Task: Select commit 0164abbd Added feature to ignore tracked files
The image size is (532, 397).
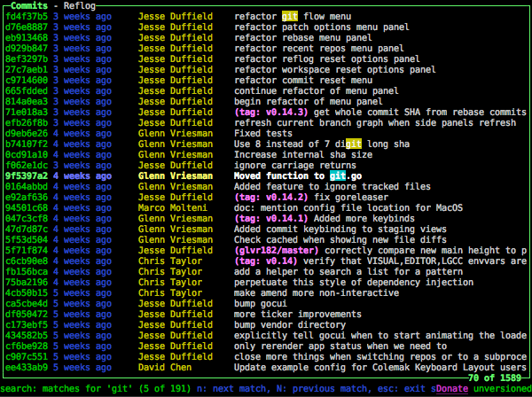Action: 266,186
